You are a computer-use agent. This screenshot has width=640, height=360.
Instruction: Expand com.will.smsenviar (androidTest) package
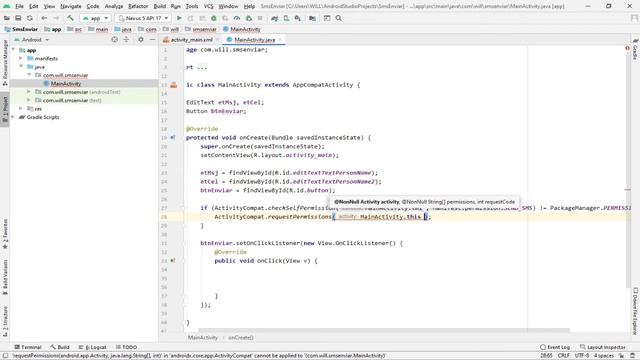coord(29,92)
